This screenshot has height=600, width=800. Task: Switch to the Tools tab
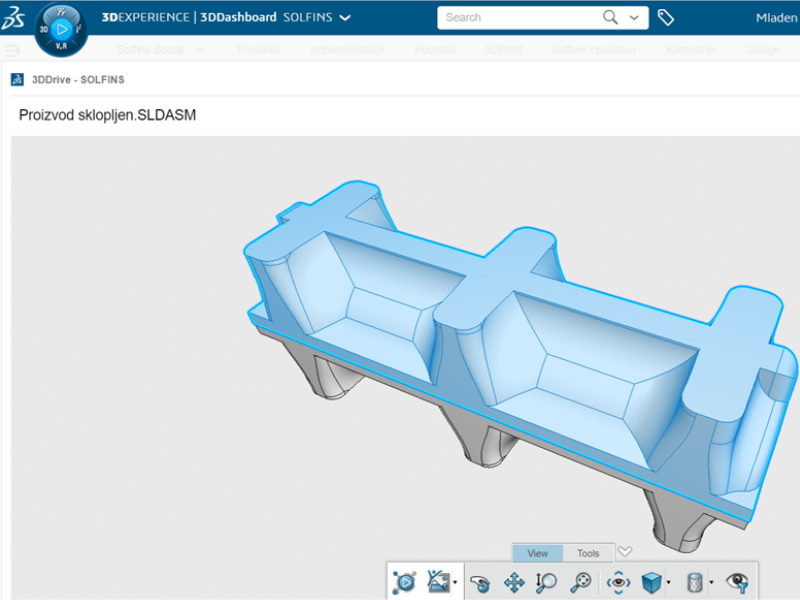588,553
